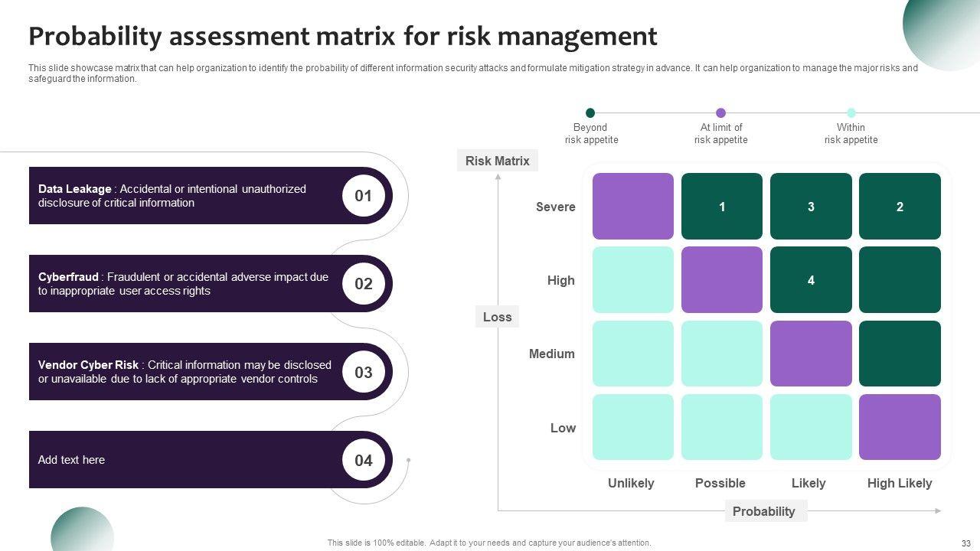This screenshot has width=980, height=551.
Task: Click the High Likely column label
Action: click(900, 483)
